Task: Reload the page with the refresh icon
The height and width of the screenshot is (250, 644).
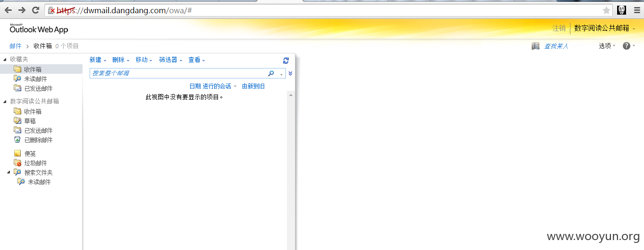Action: click(x=35, y=10)
